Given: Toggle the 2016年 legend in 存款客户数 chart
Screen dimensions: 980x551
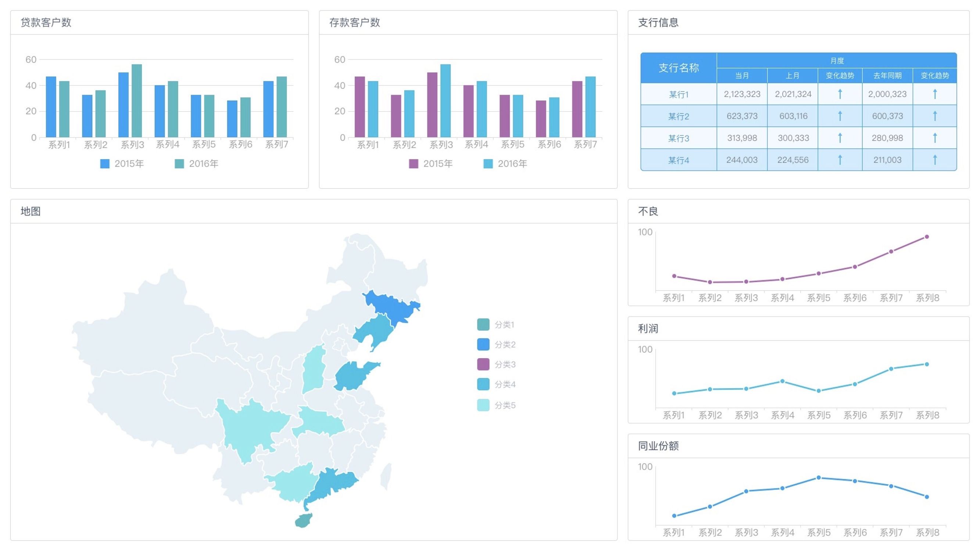Looking at the screenshot, I should click(x=489, y=163).
